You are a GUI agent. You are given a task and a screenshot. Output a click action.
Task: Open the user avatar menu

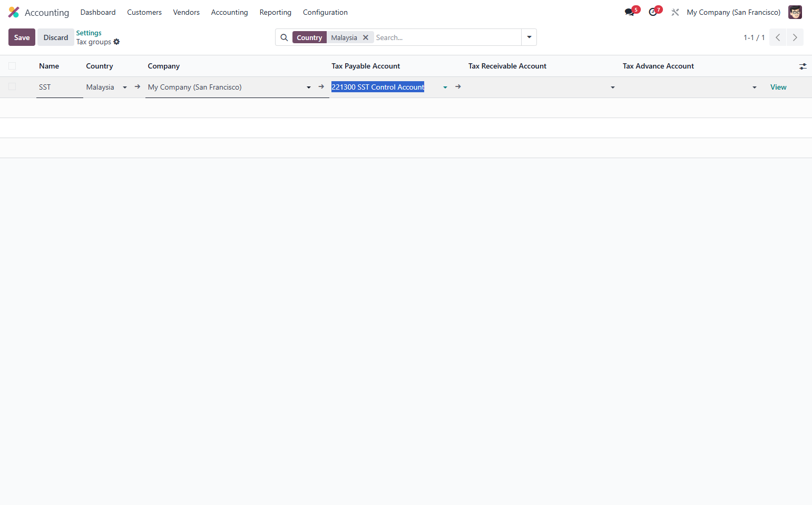(795, 12)
